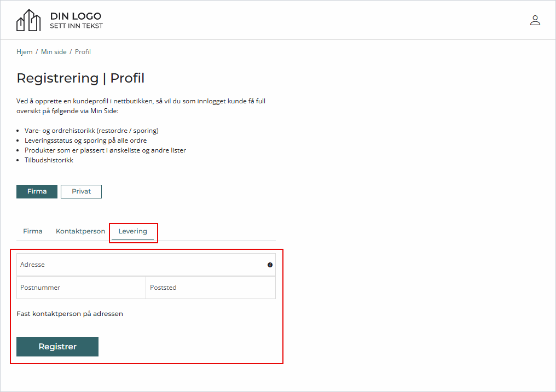Click the Profil breadcrumb item
Image resolution: width=556 pixels, height=392 pixels.
click(83, 52)
